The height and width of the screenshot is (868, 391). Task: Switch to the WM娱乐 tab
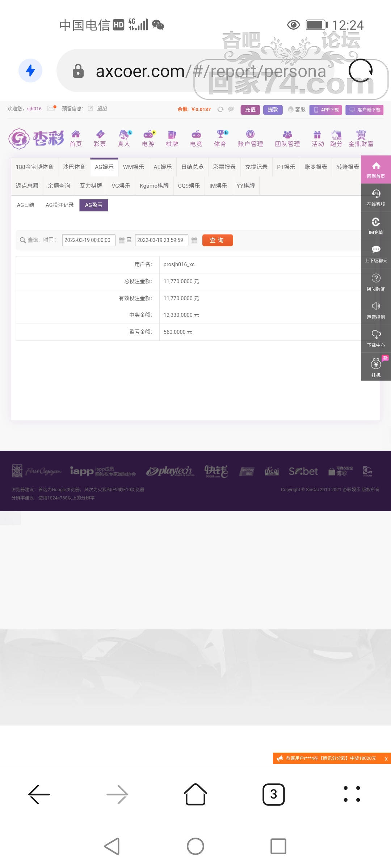[134, 167]
